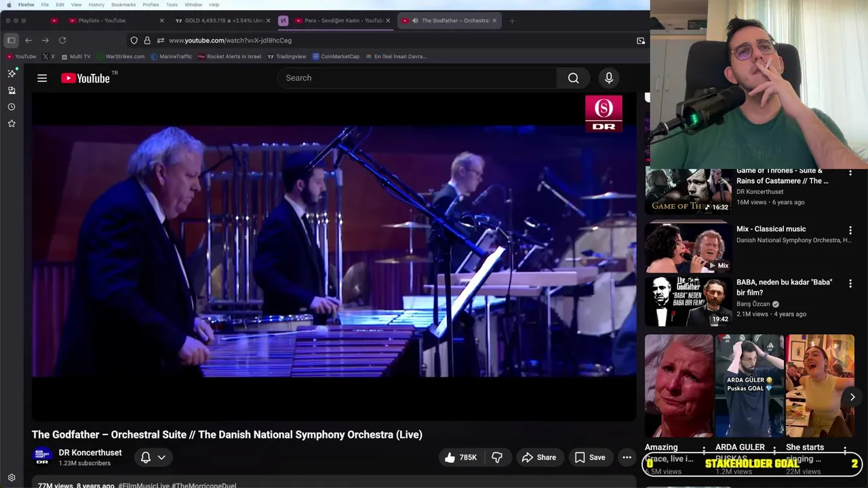Image resolution: width=868 pixels, height=488 pixels.
Task: Open the YouTube hamburger guide menu
Action: 42,78
